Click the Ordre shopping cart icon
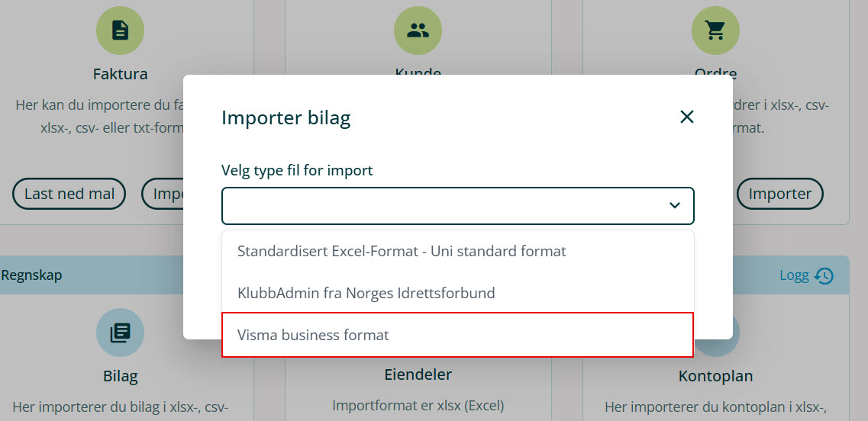This screenshot has width=868, height=421. pos(715,31)
